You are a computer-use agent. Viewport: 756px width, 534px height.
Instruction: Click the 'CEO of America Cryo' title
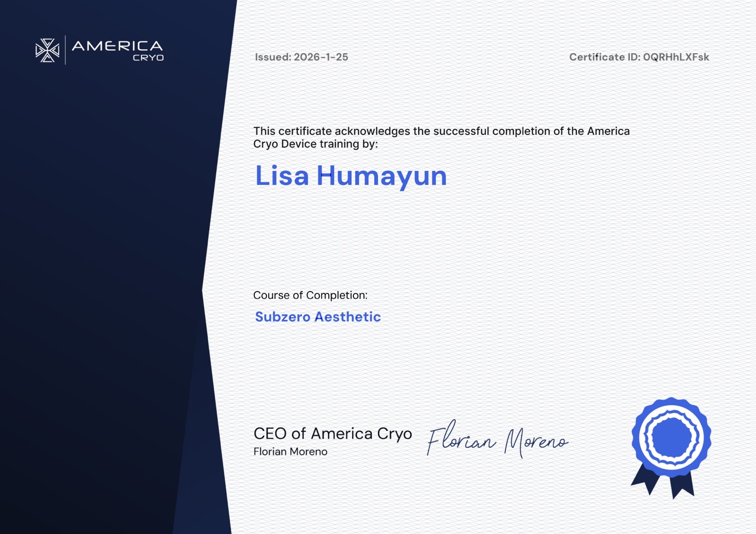click(333, 433)
